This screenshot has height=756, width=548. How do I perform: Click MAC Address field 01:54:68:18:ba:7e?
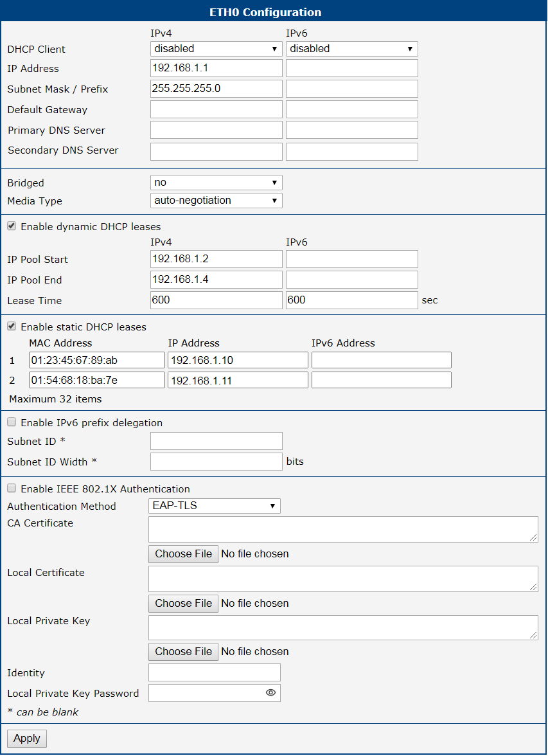tap(97, 380)
